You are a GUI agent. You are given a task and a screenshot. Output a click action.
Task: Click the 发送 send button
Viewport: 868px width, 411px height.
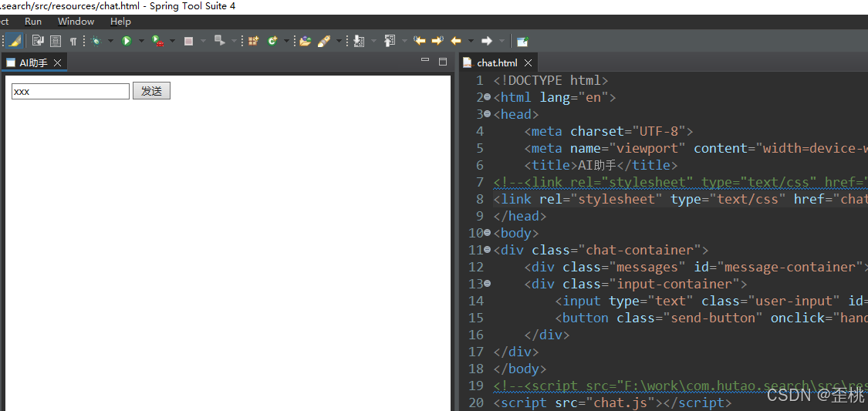pyautogui.click(x=152, y=91)
